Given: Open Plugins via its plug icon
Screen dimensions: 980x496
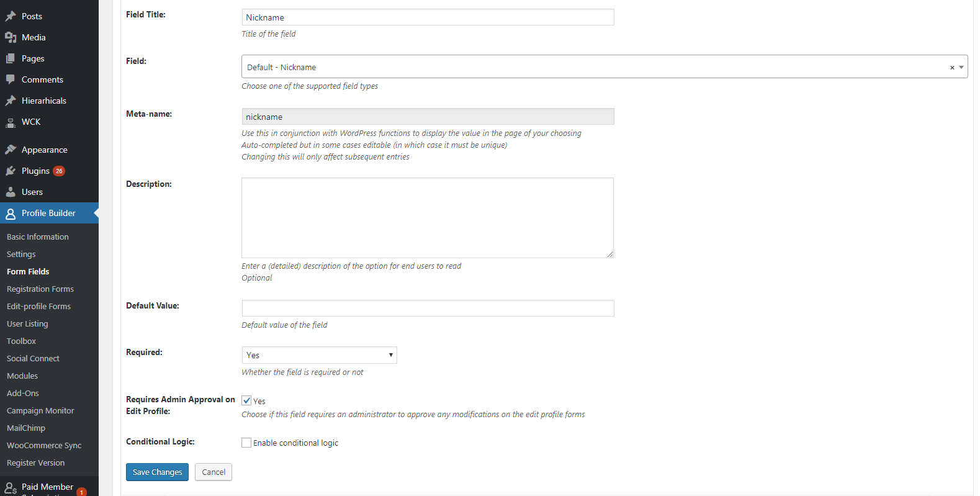Looking at the screenshot, I should [x=11, y=171].
